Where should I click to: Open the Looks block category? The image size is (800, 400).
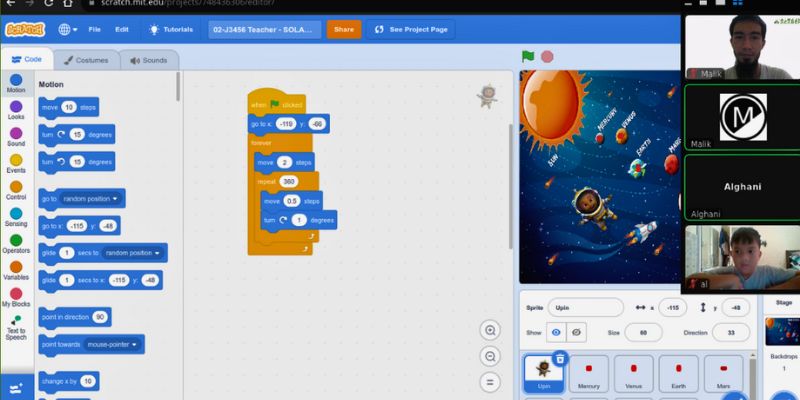16,109
